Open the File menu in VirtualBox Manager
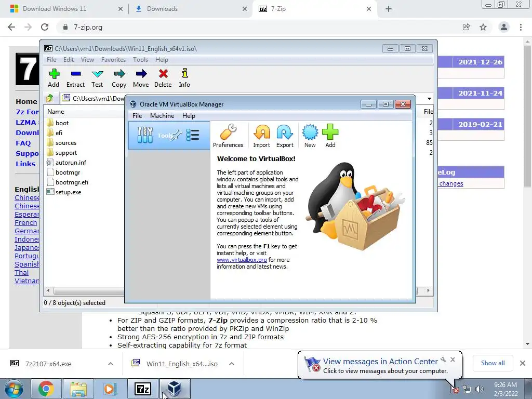 pos(137,116)
